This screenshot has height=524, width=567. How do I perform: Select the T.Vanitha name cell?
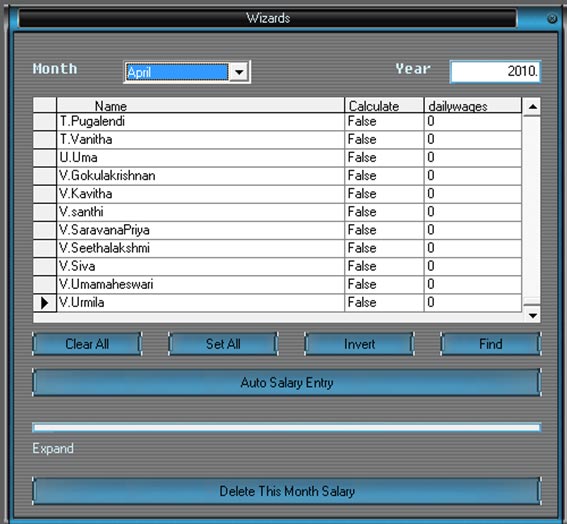201,140
